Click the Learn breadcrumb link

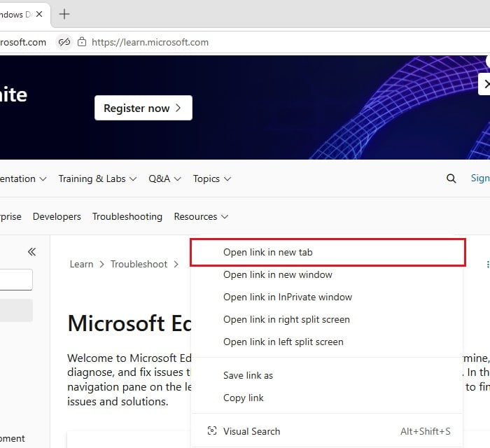pyautogui.click(x=82, y=265)
